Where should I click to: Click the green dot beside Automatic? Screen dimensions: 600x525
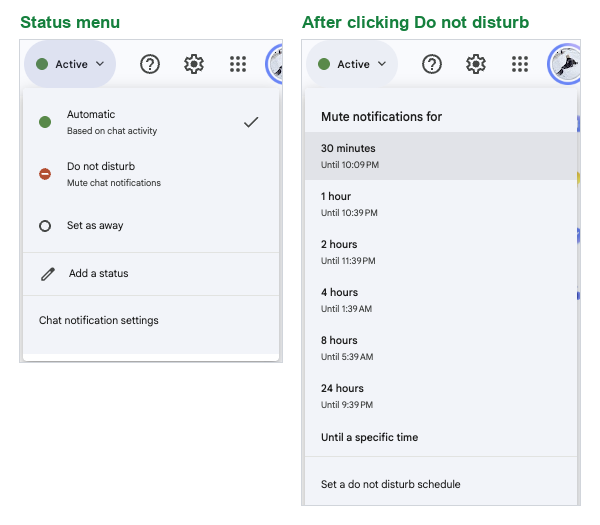coord(45,122)
